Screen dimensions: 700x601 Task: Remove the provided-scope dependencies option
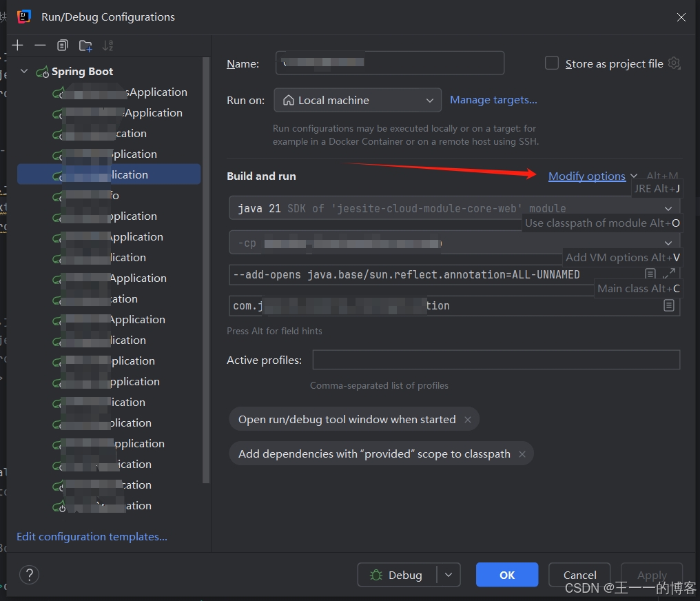tap(522, 454)
